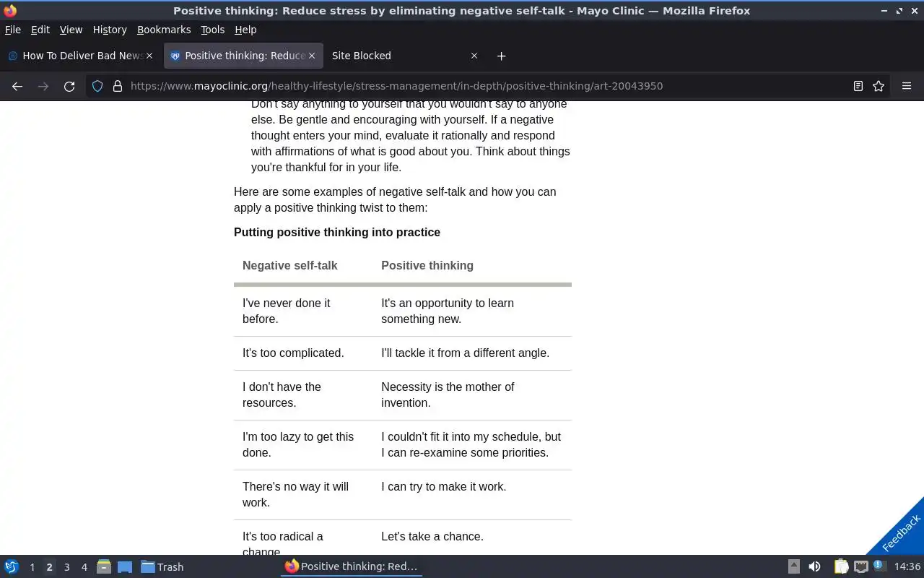Open the Bookmarks menu
The height and width of the screenshot is (578, 924).
pyautogui.click(x=164, y=30)
